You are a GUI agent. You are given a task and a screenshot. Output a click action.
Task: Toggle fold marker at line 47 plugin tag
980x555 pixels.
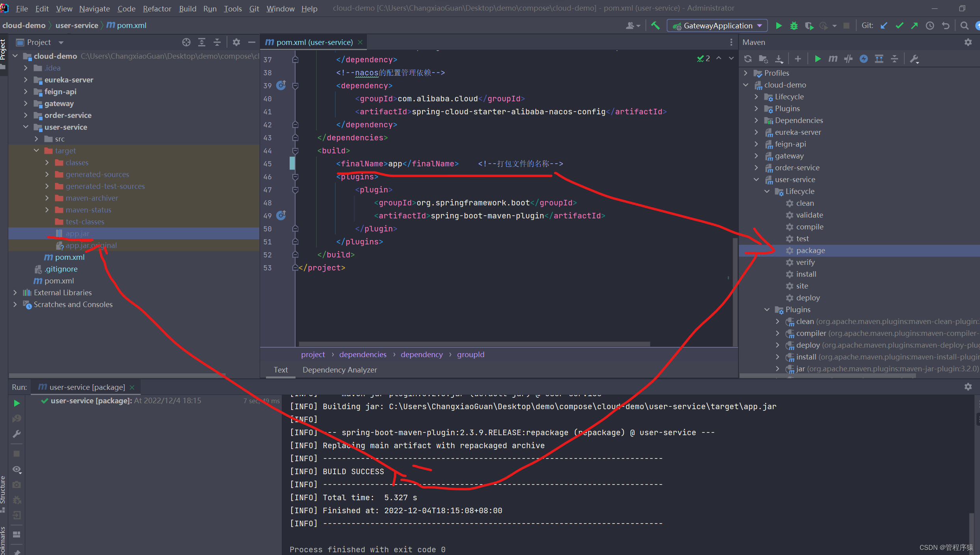click(x=295, y=190)
